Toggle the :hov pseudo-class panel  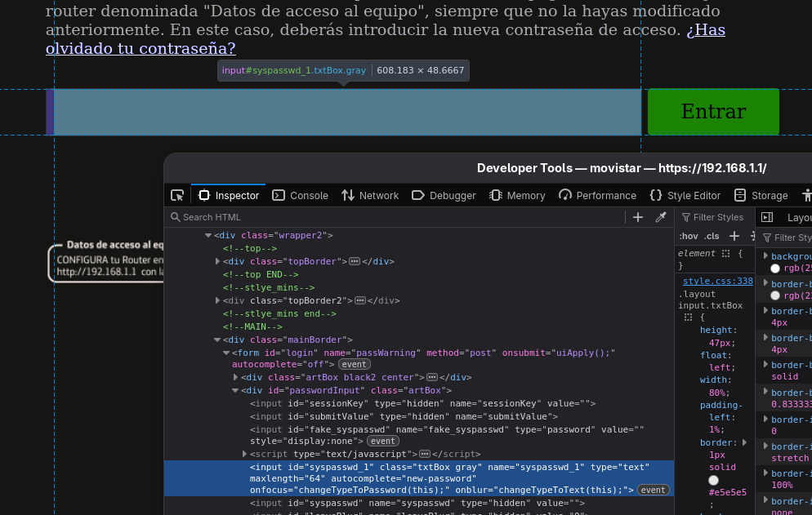(x=689, y=236)
